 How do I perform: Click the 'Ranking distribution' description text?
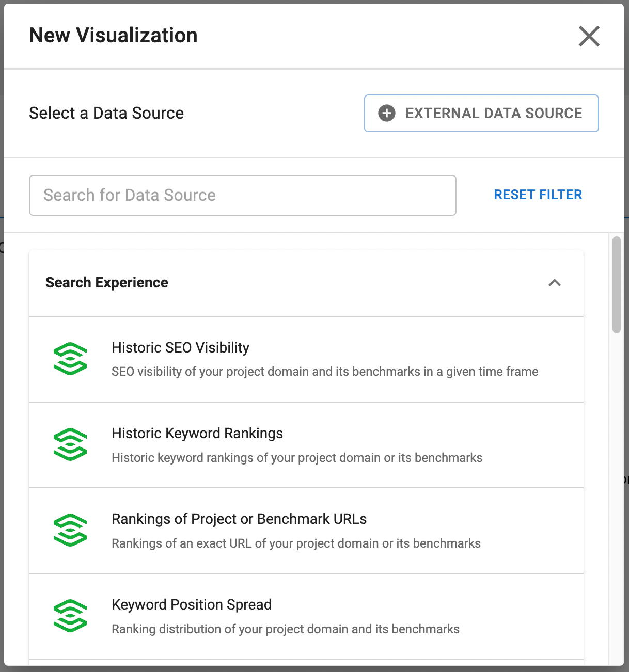286,629
